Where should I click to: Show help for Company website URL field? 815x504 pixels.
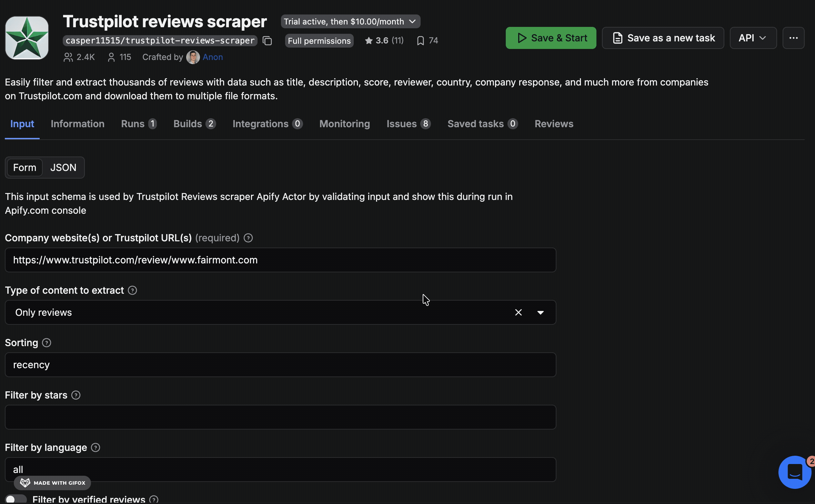tap(248, 238)
